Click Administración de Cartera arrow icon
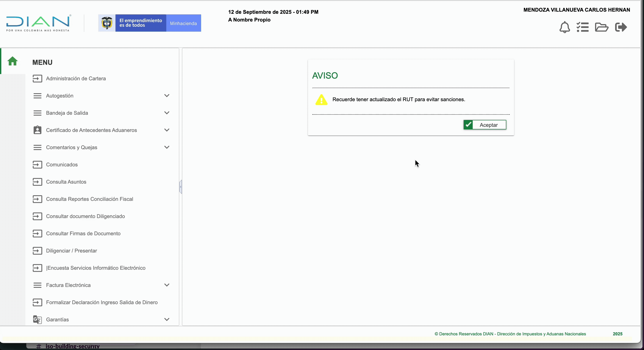 click(x=38, y=79)
